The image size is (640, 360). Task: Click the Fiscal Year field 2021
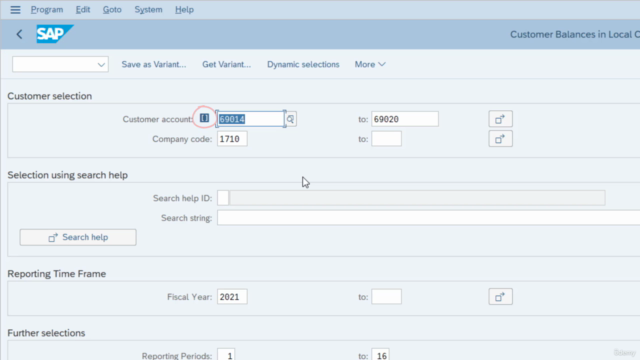pyautogui.click(x=232, y=297)
